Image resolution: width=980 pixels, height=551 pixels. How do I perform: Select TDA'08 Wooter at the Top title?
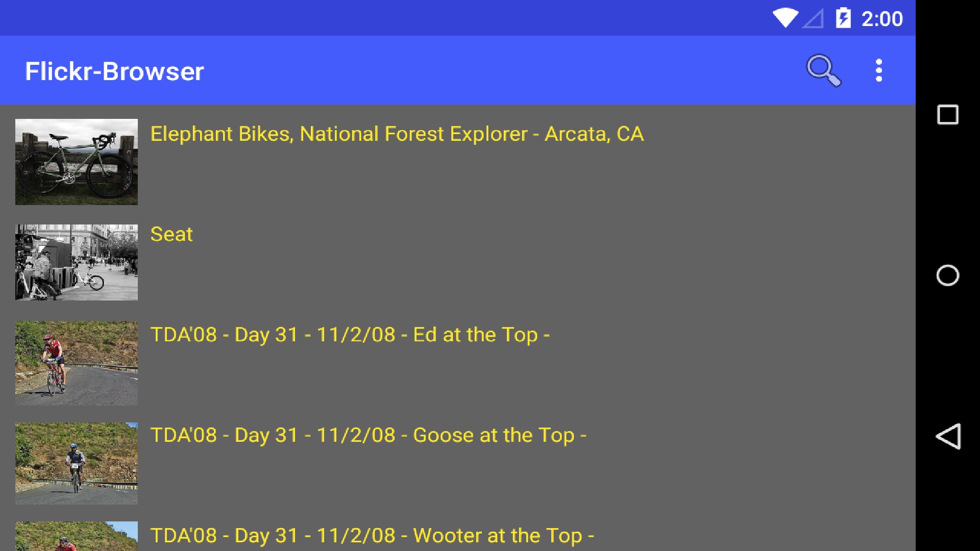pyautogui.click(x=372, y=536)
